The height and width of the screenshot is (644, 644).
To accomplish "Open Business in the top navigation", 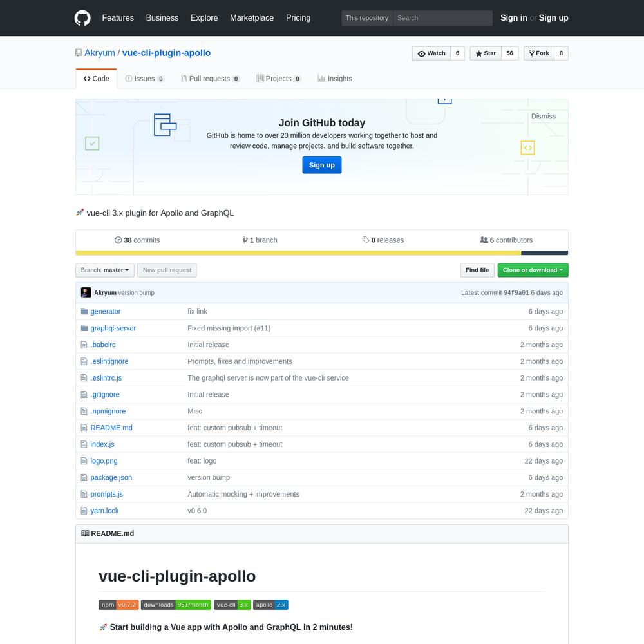I will (162, 18).
